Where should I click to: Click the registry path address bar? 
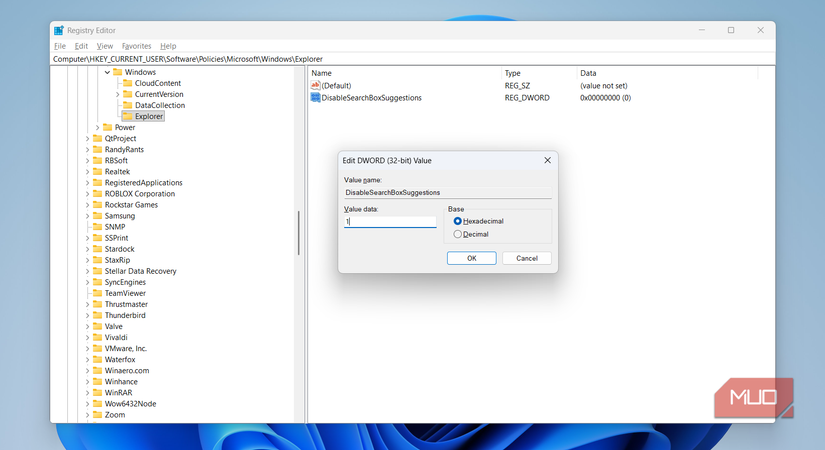tap(413, 59)
